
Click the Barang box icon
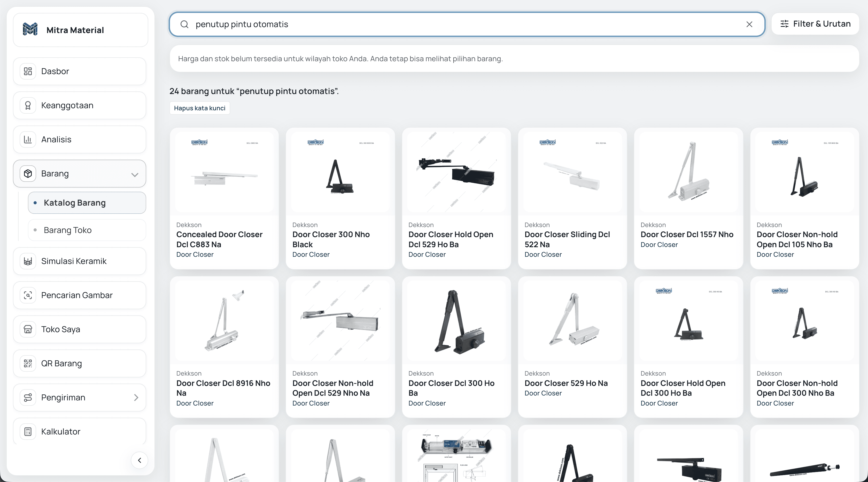(x=28, y=174)
